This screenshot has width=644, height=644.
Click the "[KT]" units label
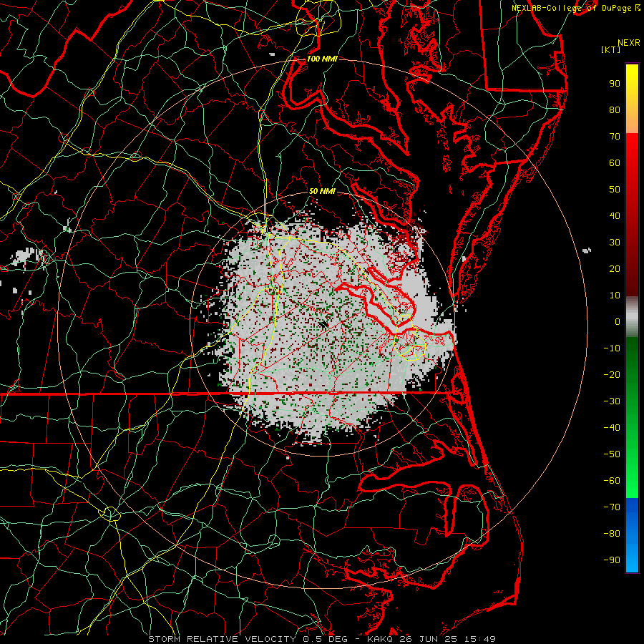[x=611, y=49]
